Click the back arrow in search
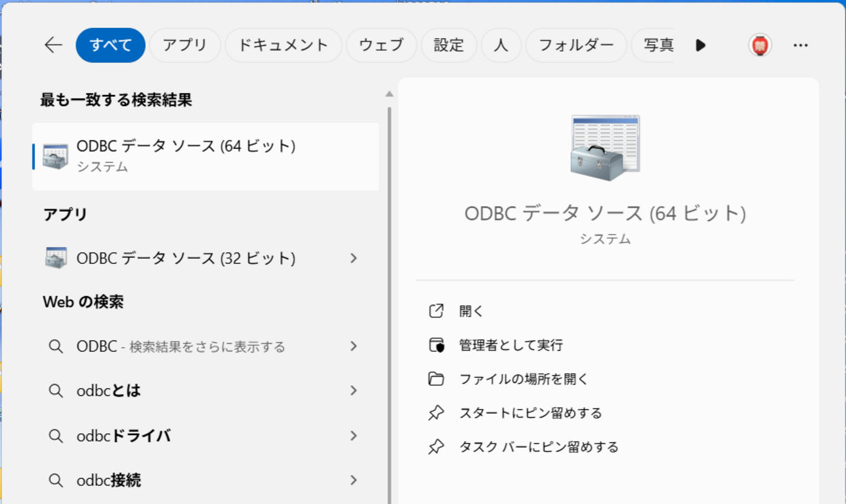This screenshot has width=846, height=504. point(53,45)
